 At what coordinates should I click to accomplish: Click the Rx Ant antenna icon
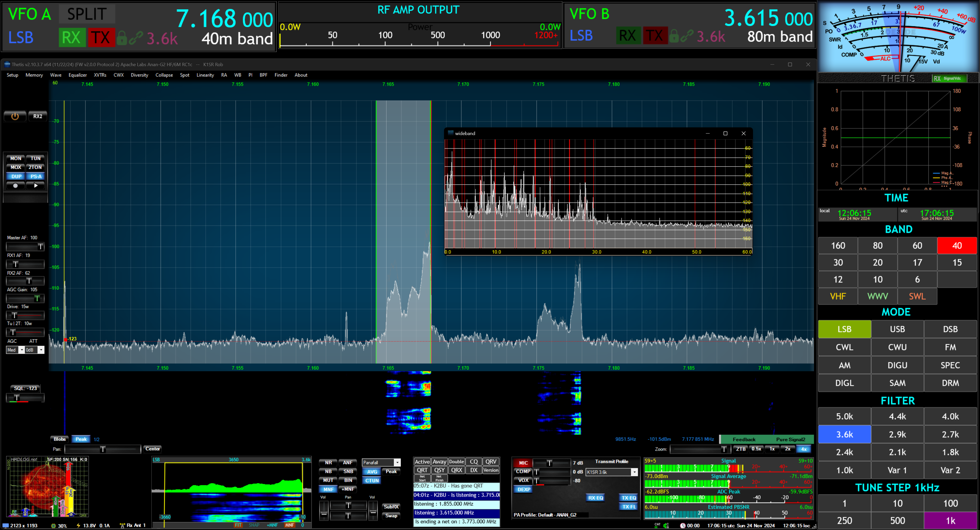[x=122, y=525]
